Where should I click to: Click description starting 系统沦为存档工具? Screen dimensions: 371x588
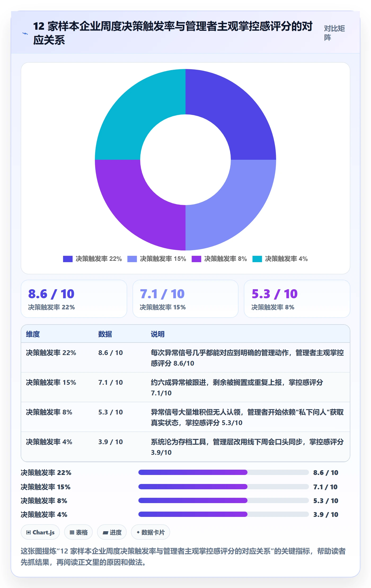(x=247, y=447)
